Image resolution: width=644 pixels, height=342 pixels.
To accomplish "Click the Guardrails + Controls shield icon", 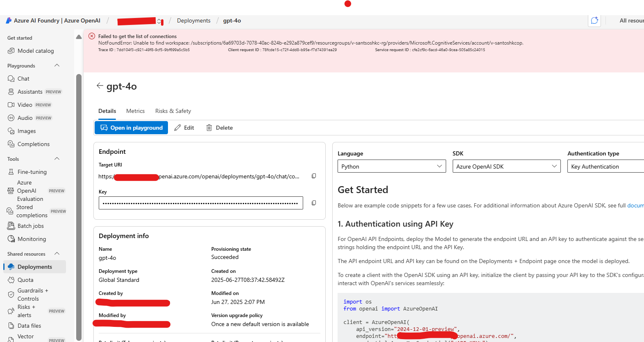I will coord(11,295).
